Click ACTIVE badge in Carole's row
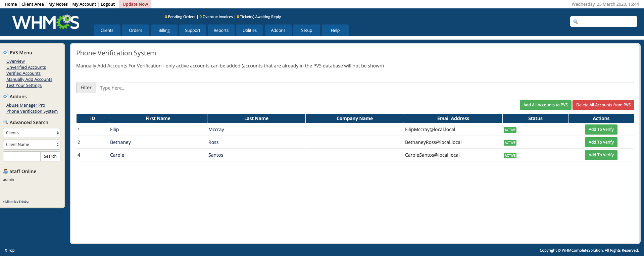 point(510,155)
